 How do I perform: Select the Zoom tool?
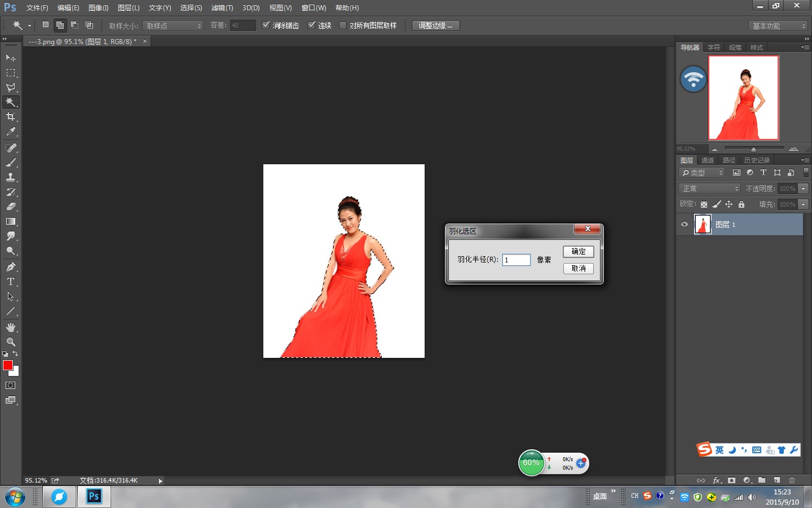tap(11, 342)
